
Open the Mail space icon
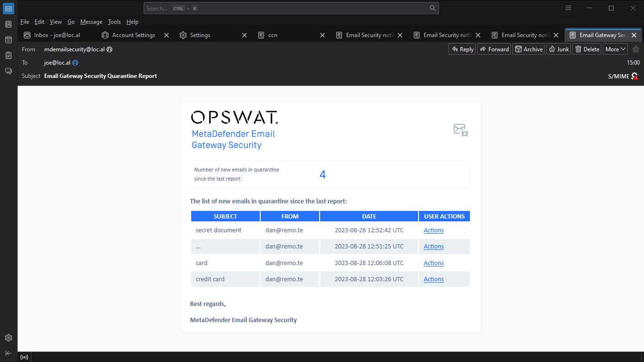tap(9, 8)
